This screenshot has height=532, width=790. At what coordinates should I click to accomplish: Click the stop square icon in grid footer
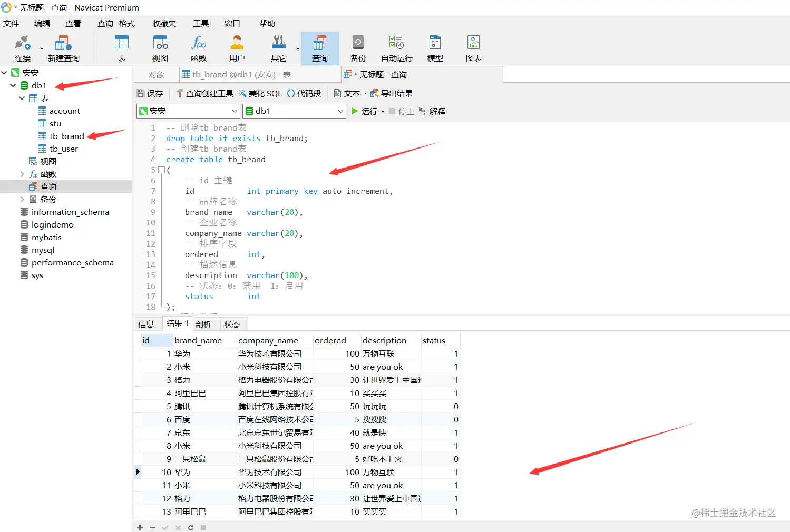tap(203, 527)
